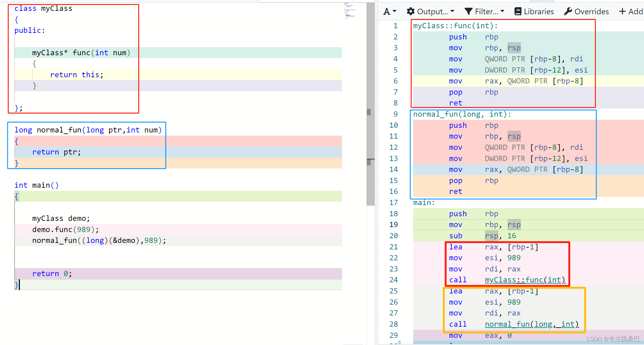The width and height of the screenshot is (644, 345).
Task: Open the font size 'A' menu
Action: 386,11
